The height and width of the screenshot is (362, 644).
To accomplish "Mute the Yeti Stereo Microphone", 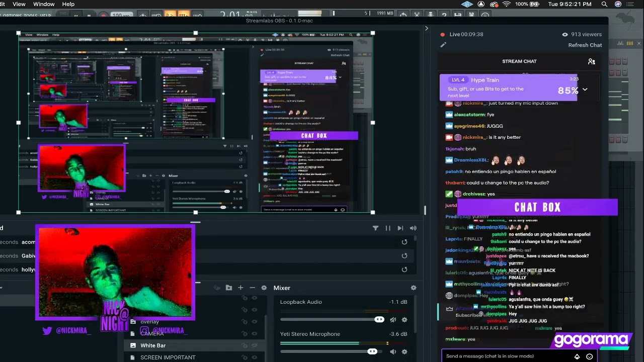I will click(393, 351).
